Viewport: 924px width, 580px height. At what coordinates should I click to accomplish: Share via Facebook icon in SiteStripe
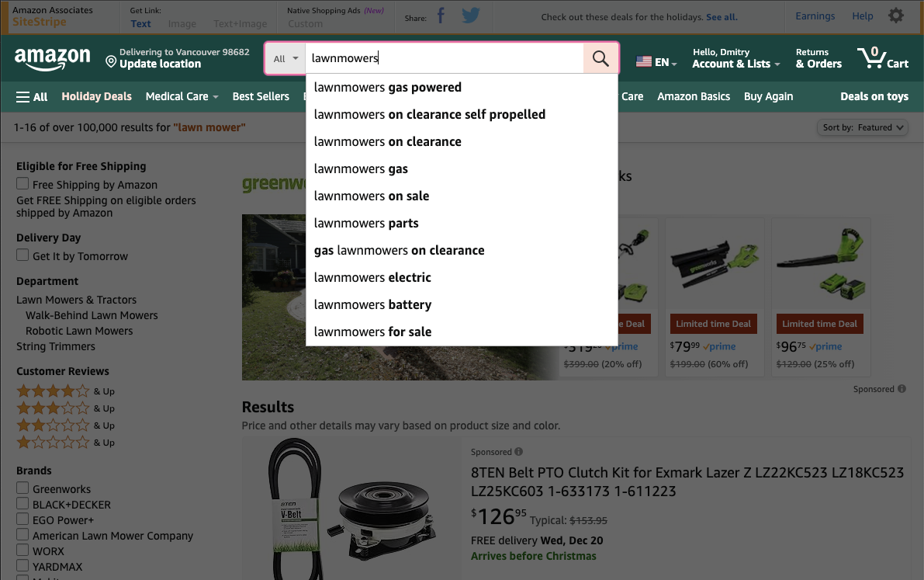(x=441, y=16)
